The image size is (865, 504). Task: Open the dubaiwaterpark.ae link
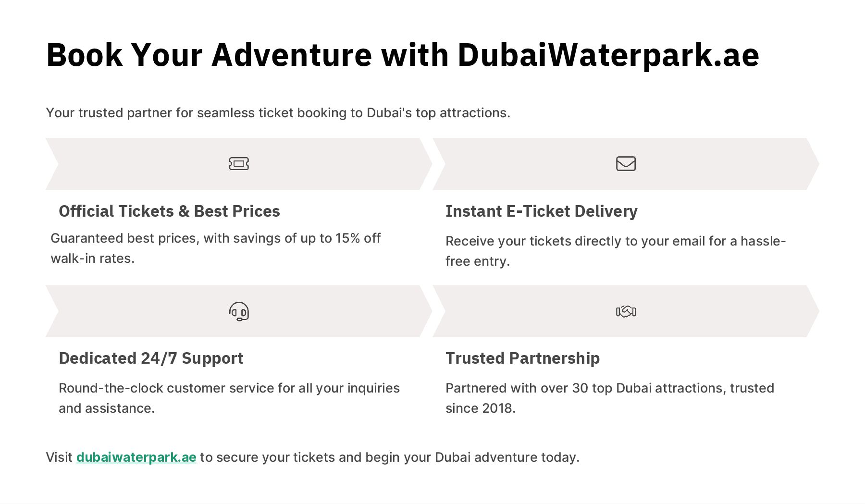[x=136, y=457]
